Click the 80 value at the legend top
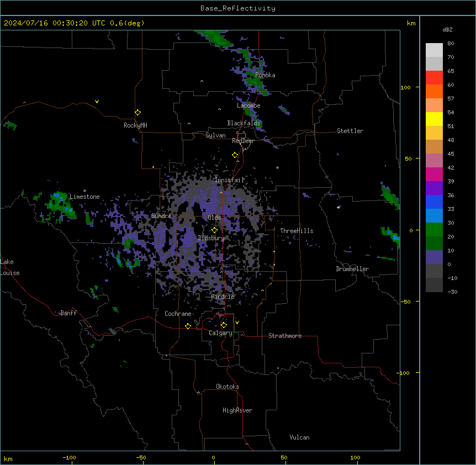 point(451,44)
